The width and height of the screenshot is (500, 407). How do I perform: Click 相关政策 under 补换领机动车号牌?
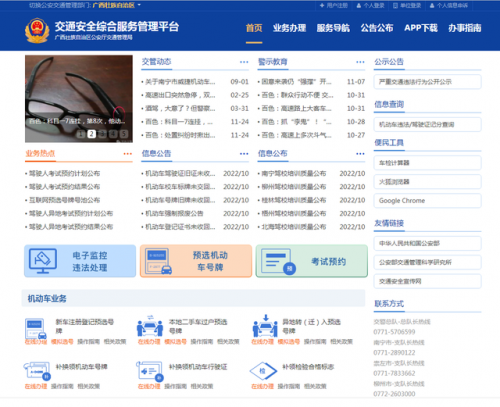pyautogui.click(x=89, y=386)
